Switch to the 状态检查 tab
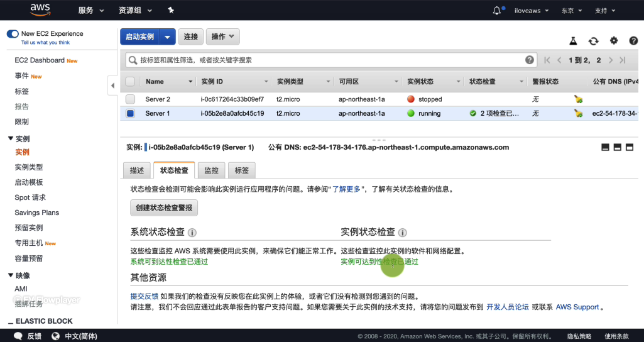Image resolution: width=644 pixels, height=342 pixels. click(x=174, y=170)
